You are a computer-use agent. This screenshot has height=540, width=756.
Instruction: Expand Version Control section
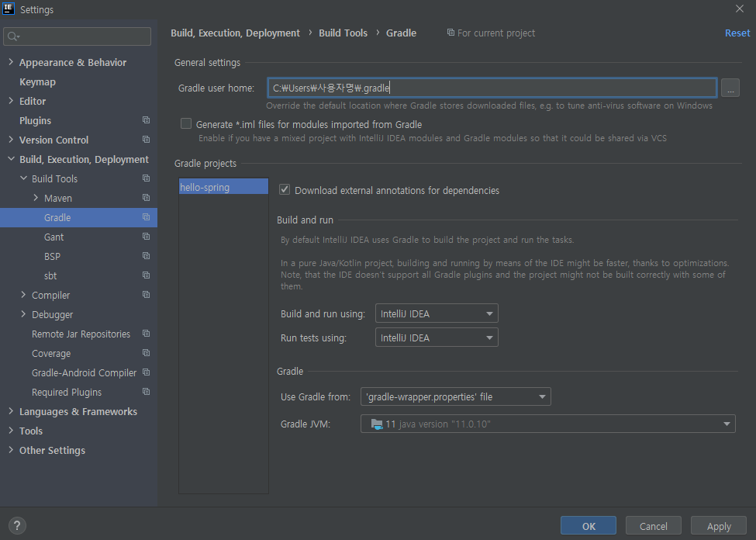coord(11,140)
